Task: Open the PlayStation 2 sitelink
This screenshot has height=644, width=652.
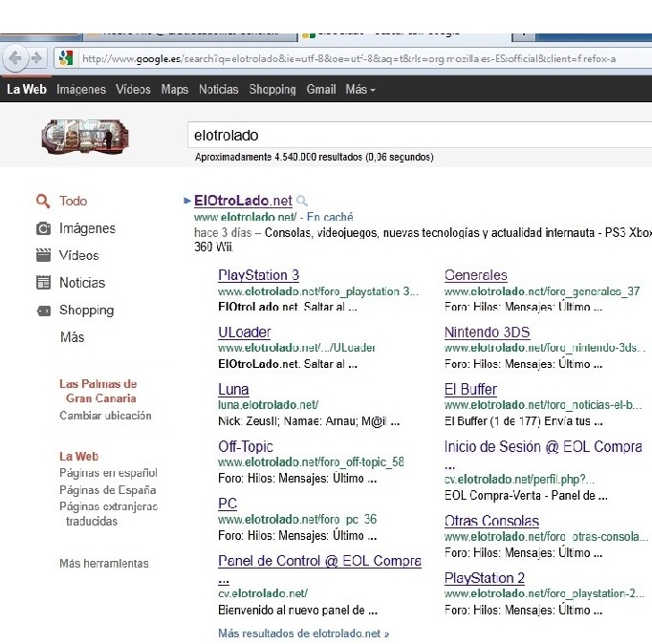Action: point(485,578)
